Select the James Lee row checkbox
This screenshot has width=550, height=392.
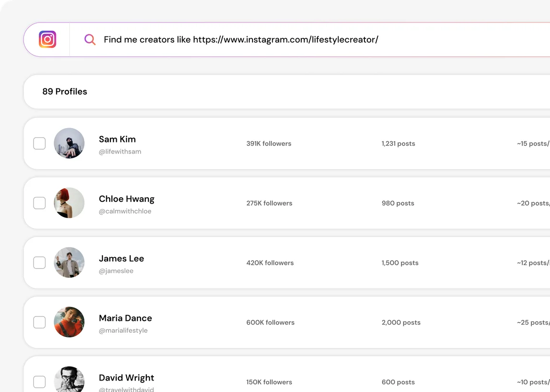click(39, 262)
